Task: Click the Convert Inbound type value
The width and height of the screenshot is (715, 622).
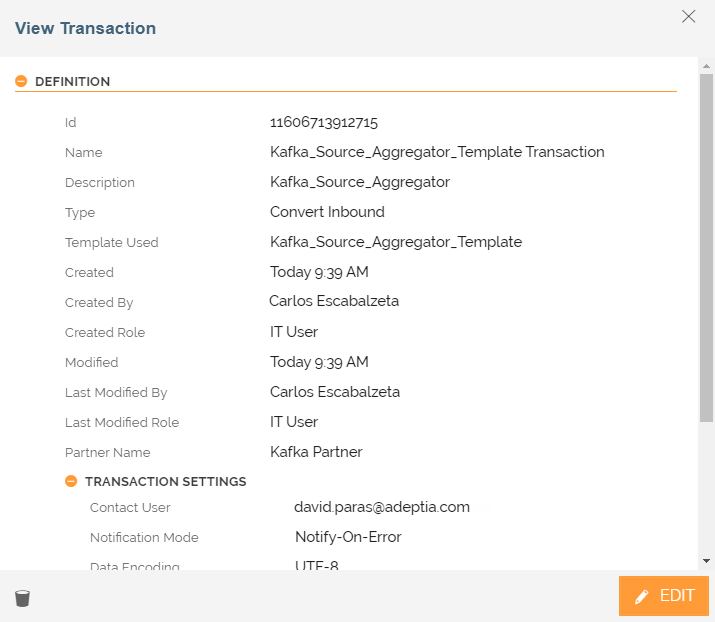Action: [327, 212]
